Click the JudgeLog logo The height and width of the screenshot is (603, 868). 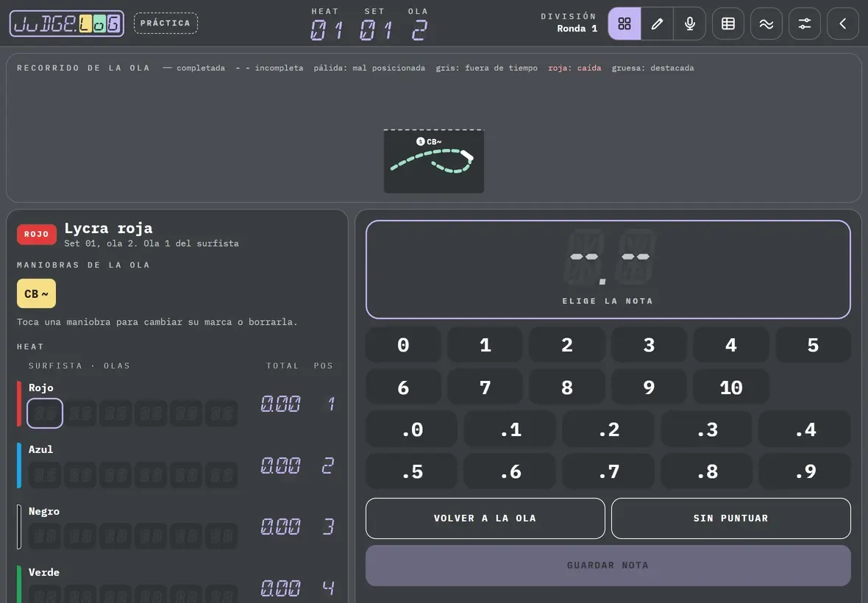(66, 24)
